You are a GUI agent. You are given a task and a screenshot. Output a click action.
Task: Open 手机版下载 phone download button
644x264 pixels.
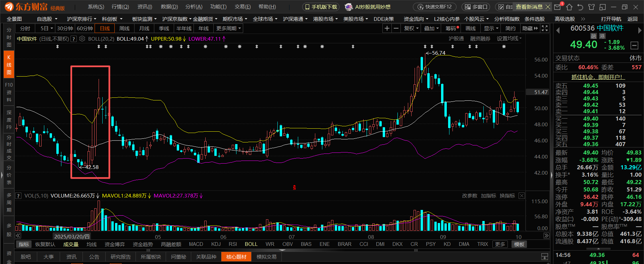tap(321, 7)
